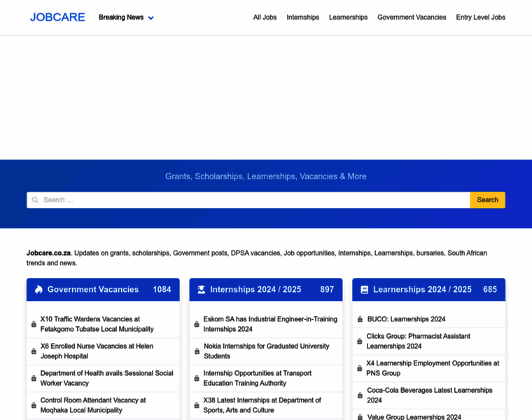This screenshot has width=532, height=420.
Task: Click briefcase icon next to PNS Group listing
Action: (x=360, y=368)
